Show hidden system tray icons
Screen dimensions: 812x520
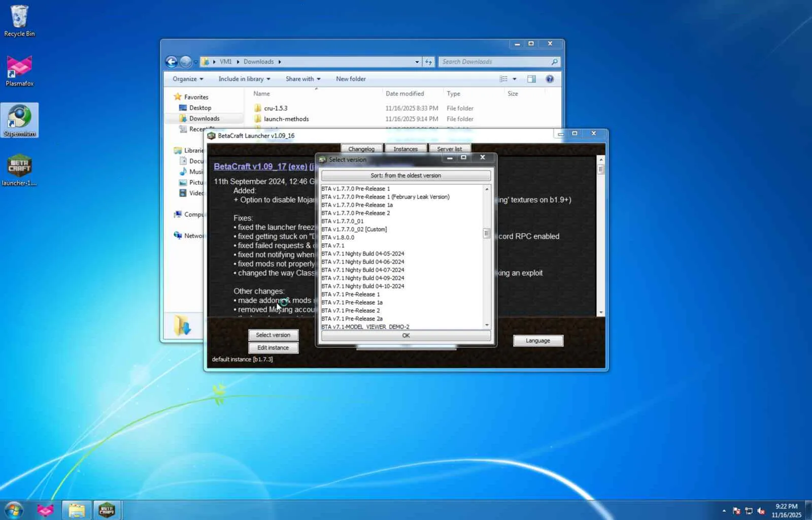click(724, 511)
